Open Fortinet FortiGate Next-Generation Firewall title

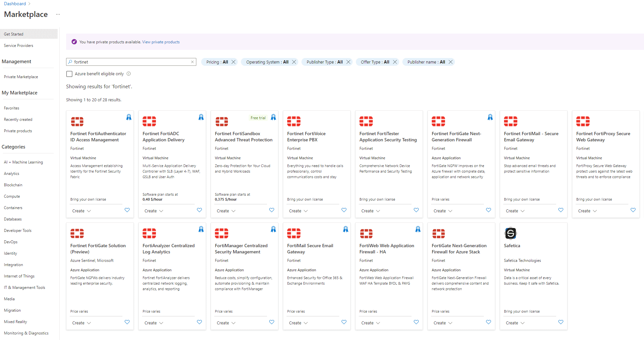[456, 137]
